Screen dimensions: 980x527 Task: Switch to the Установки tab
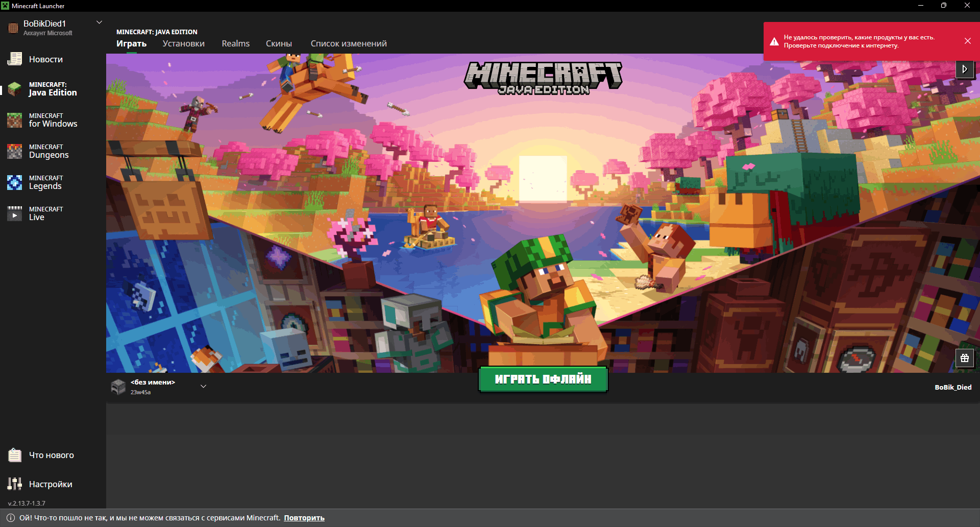pos(184,43)
